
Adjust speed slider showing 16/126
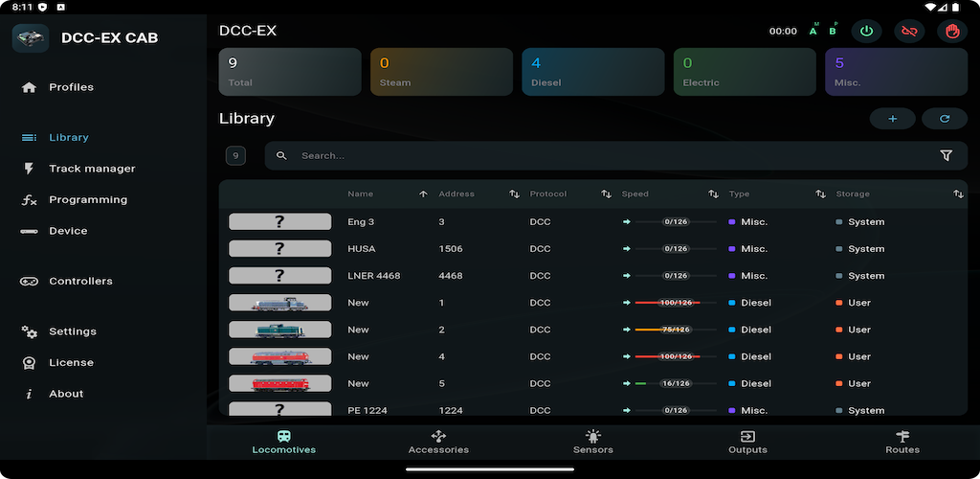click(x=676, y=383)
